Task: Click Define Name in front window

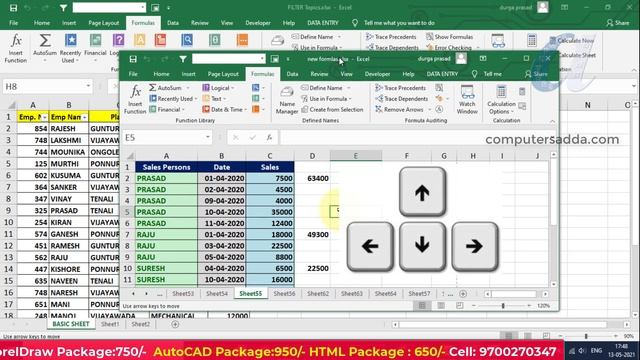Action: [x=326, y=88]
